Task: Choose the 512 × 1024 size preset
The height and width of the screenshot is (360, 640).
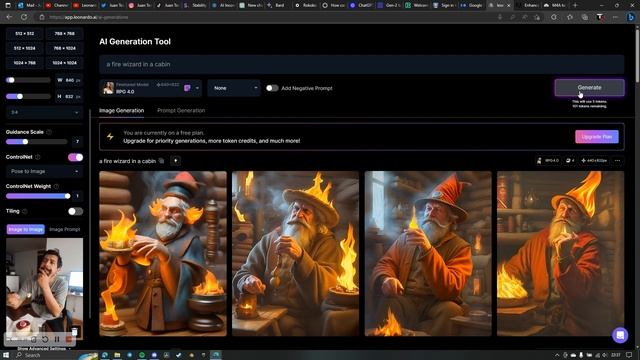Action: [x=24, y=48]
